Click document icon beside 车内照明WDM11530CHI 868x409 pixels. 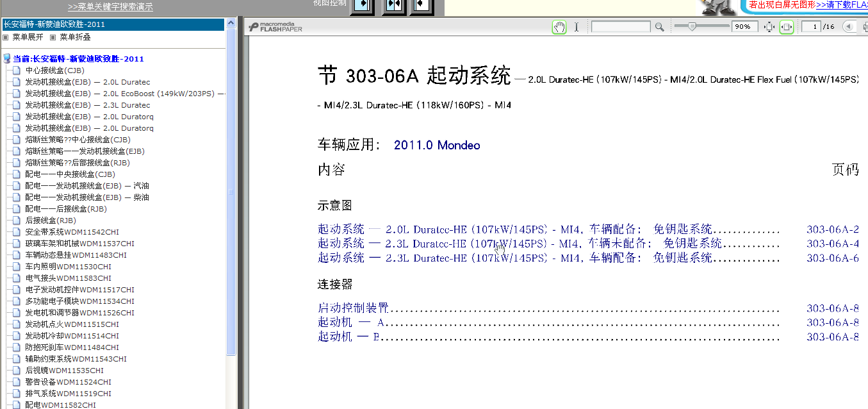point(17,267)
